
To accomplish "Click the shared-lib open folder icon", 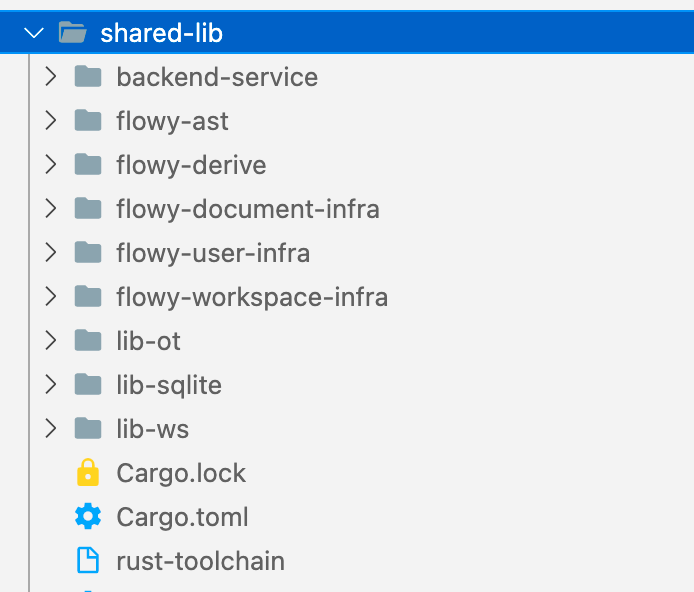I will click(73, 33).
